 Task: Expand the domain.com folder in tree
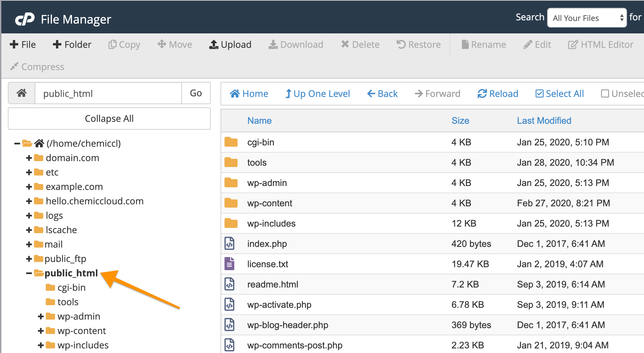tap(29, 158)
